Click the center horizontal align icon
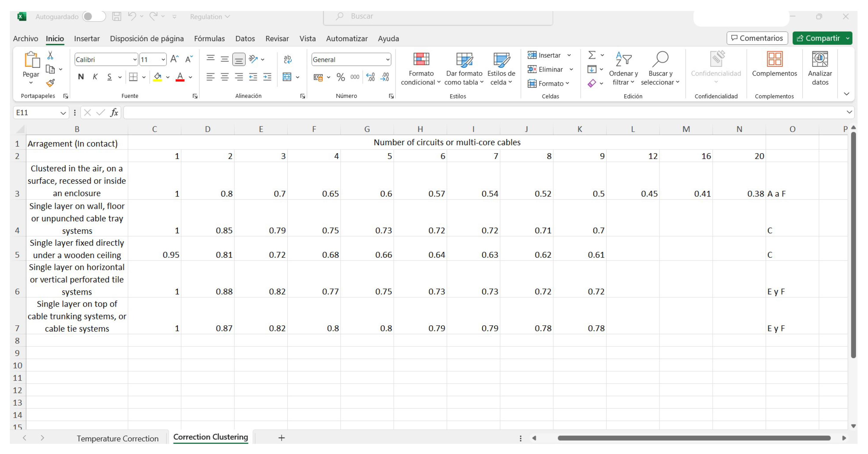The height and width of the screenshot is (454, 868). [x=225, y=77]
